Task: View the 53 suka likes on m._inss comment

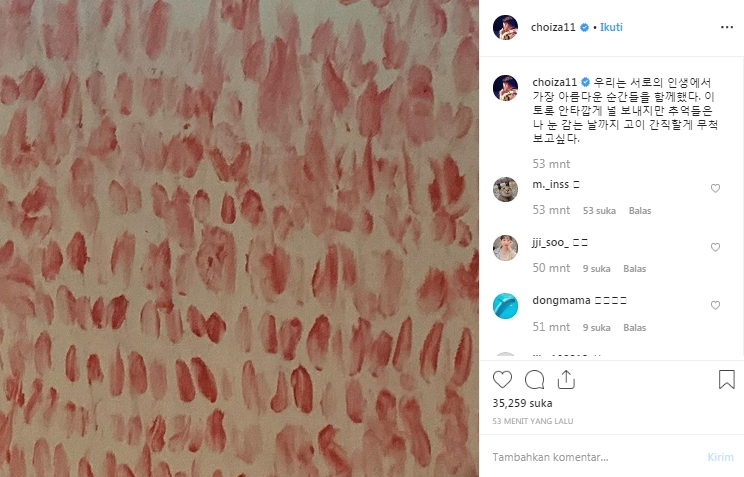Action: click(599, 210)
